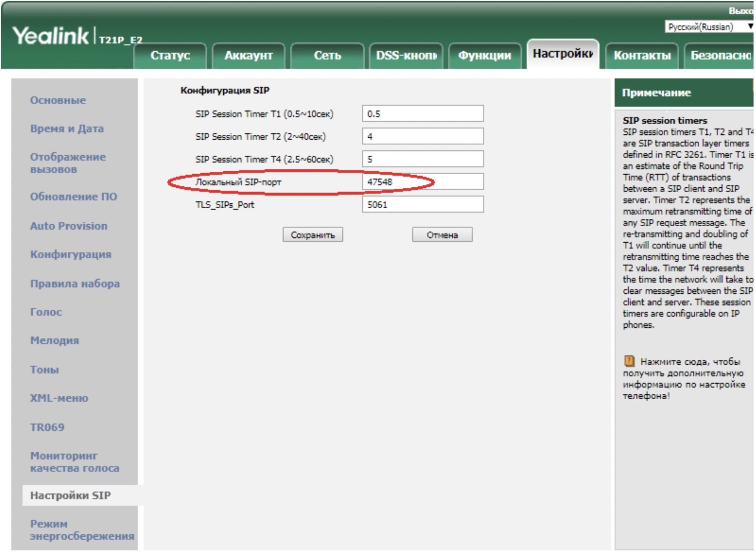
Task: Click the Конфигурация SIP heading
Action: pos(225,90)
